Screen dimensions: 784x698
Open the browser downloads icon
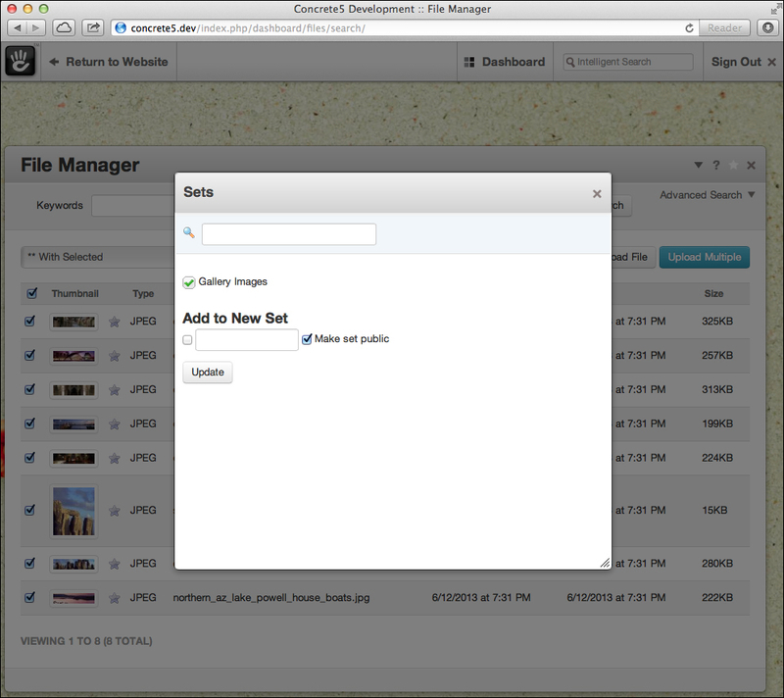[768, 27]
